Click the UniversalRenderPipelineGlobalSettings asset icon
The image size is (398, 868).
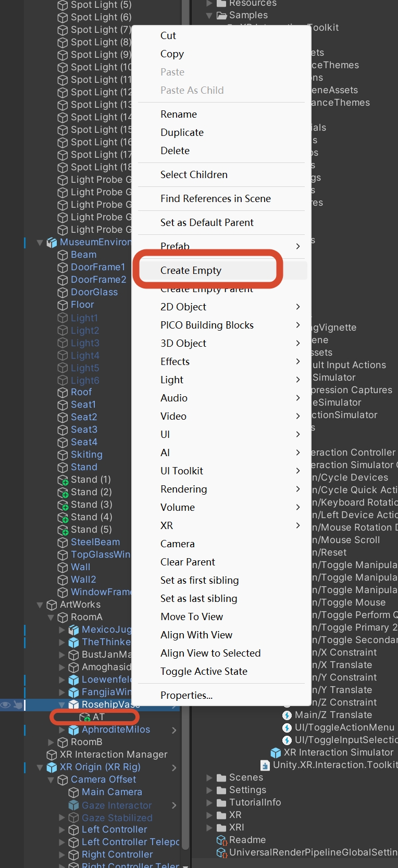[222, 852]
